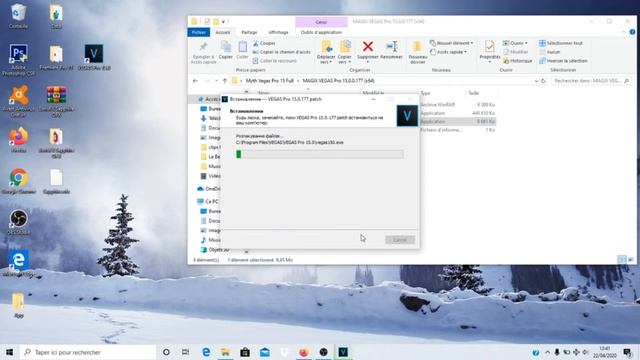
Task: Click the VEGAS logo in installer header
Action: point(407,116)
